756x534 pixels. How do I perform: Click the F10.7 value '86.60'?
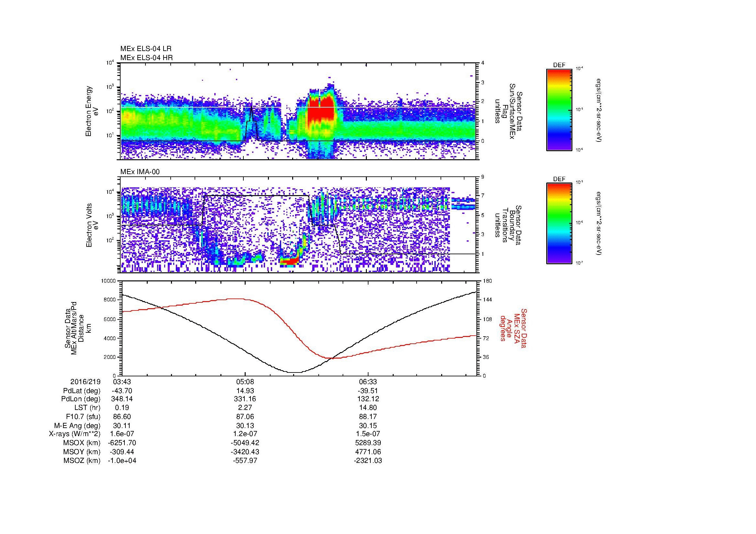tap(122, 416)
